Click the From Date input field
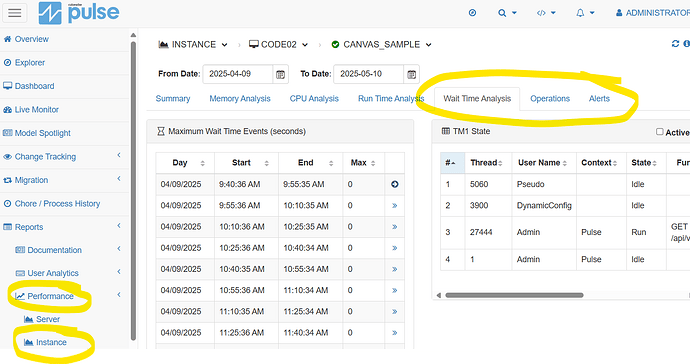This screenshot has height=364, width=690. (238, 74)
